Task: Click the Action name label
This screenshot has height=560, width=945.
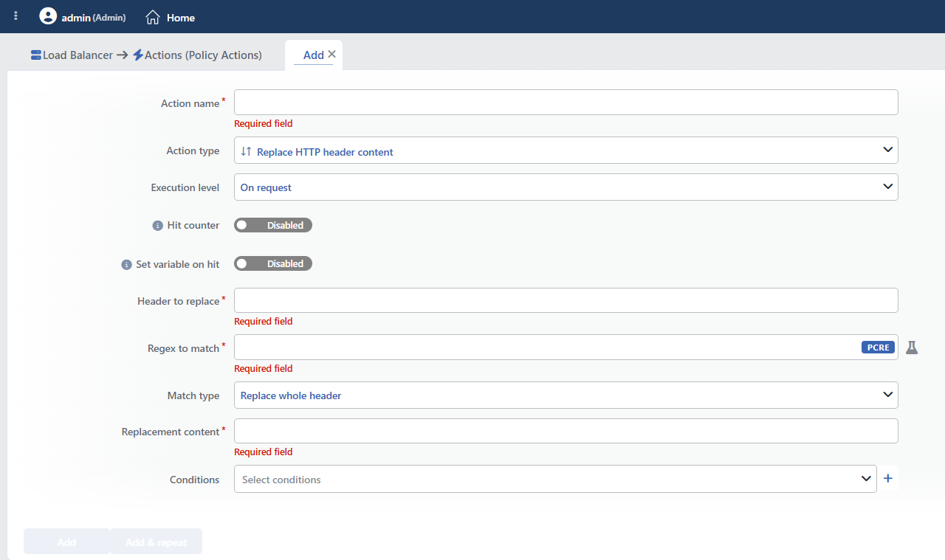Action: pyautogui.click(x=190, y=103)
